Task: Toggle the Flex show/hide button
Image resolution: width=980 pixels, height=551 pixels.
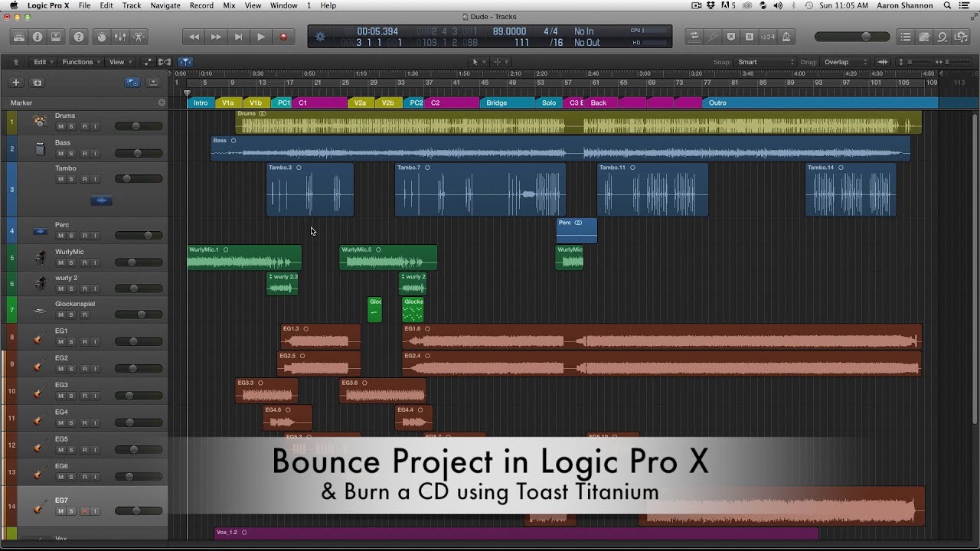Action: pyautogui.click(x=163, y=62)
